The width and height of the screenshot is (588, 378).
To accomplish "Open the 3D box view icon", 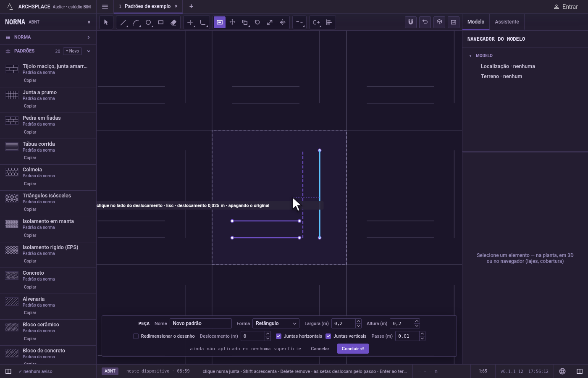I will click(439, 22).
